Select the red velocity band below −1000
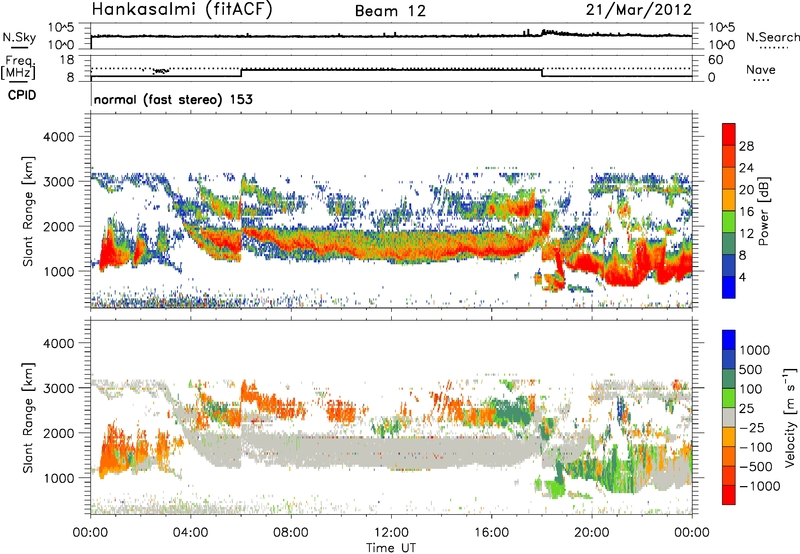Viewport: 800px width, 554px height. click(x=729, y=495)
